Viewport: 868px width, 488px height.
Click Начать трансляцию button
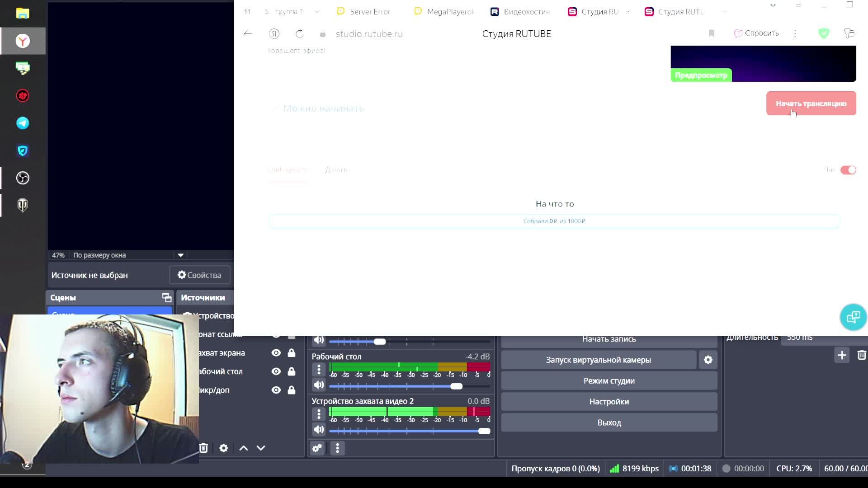tap(811, 103)
